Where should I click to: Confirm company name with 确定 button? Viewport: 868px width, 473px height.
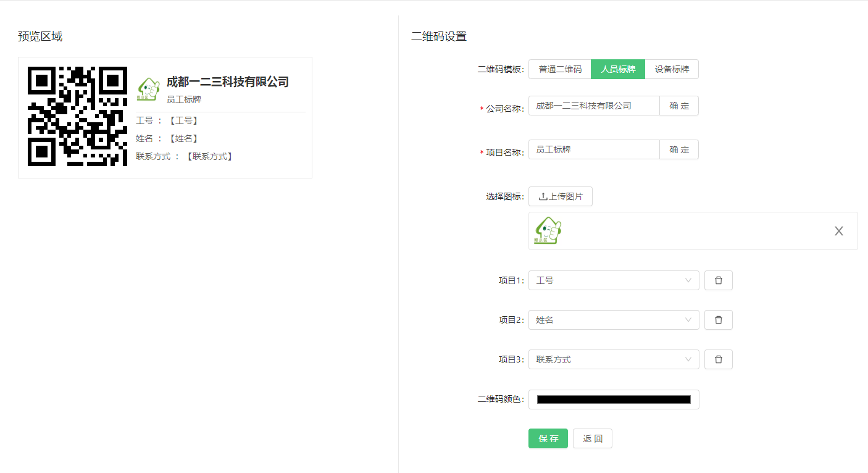tap(679, 106)
